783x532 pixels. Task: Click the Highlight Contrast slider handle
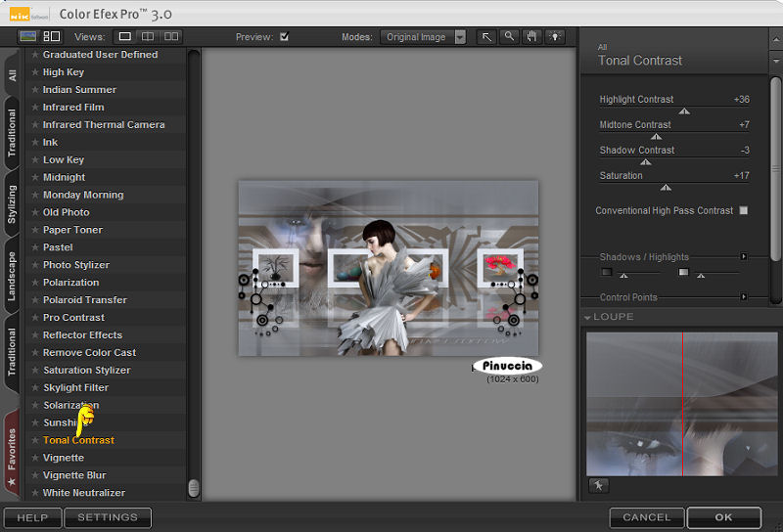(684, 111)
